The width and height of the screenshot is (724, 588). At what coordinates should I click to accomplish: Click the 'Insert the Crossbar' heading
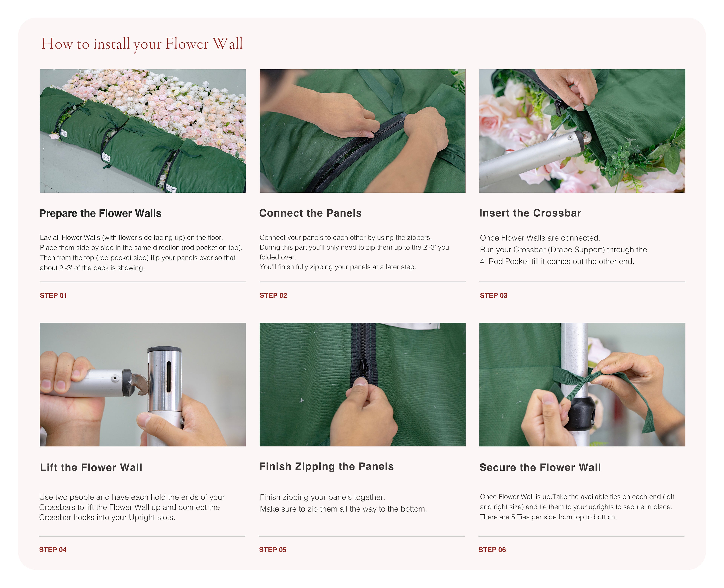tap(530, 213)
